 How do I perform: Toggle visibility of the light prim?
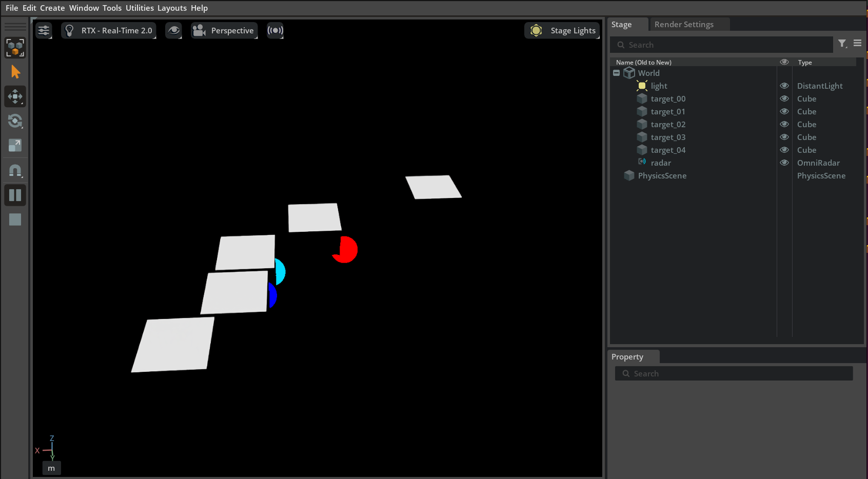pyautogui.click(x=784, y=86)
